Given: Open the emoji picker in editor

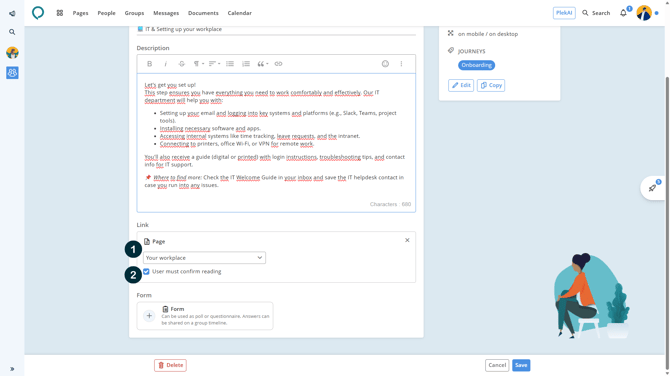Looking at the screenshot, I should [385, 64].
